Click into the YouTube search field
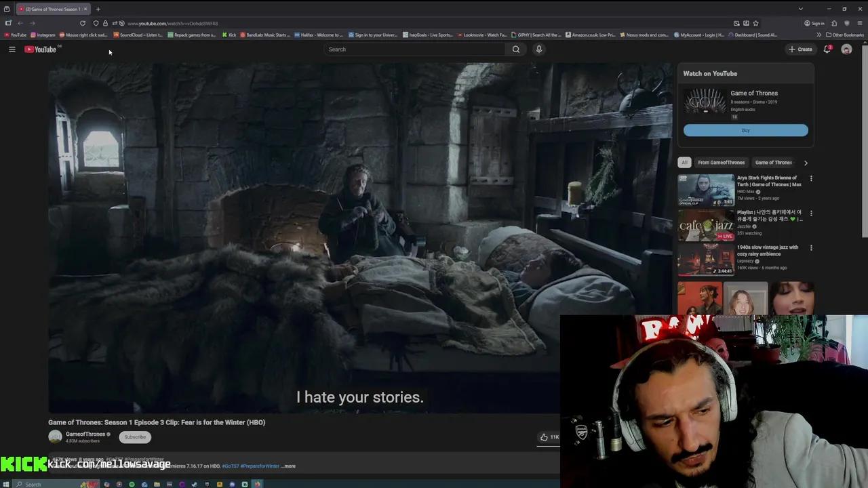Image resolution: width=868 pixels, height=488 pixels. point(414,49)
